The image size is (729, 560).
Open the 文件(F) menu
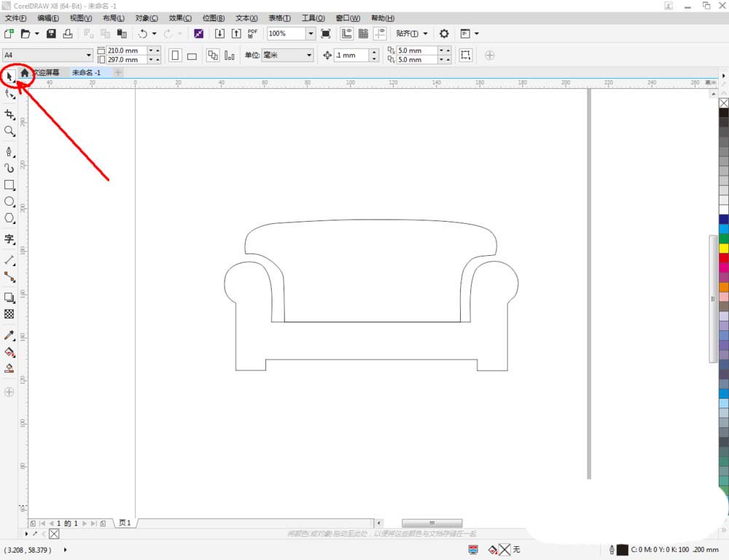click(15, 17)
